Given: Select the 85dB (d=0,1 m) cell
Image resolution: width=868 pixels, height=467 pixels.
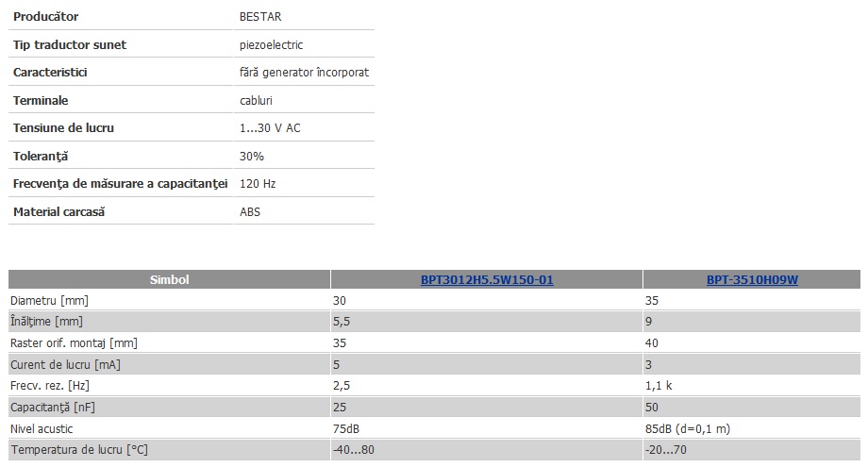Looking at the screenshot, I should 688,429.
